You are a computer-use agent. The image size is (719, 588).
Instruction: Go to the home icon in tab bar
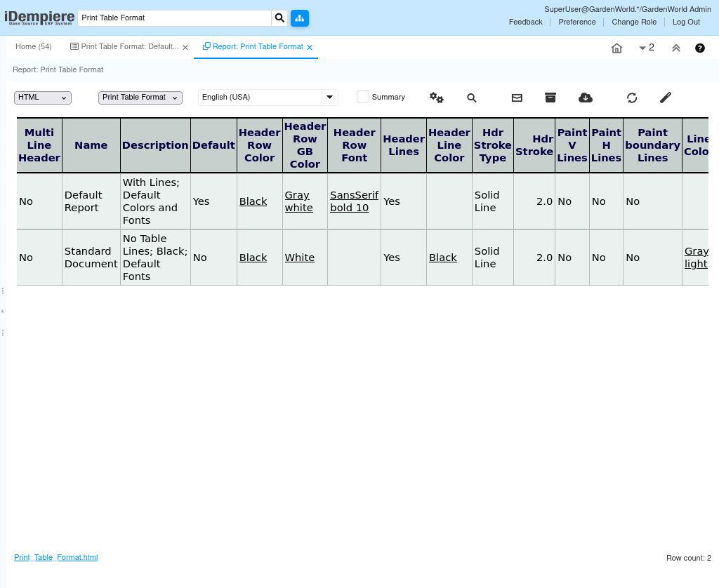tap(616, 48)
